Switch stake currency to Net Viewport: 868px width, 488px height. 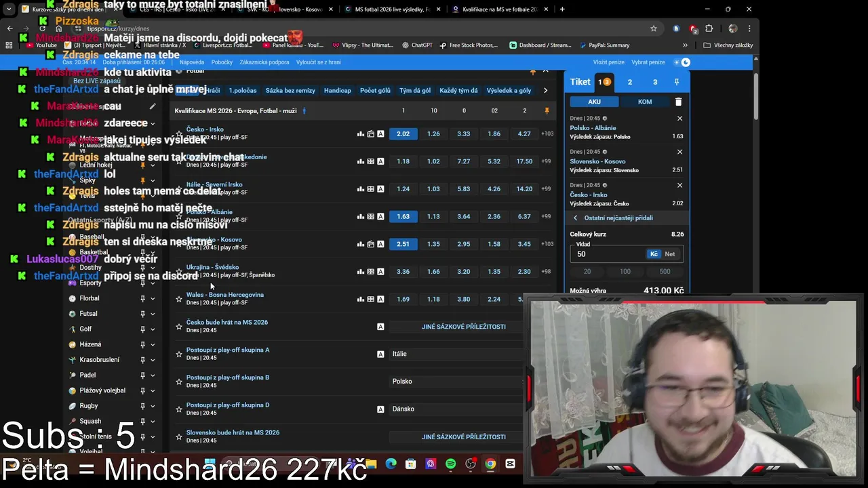[x=670, y=254]
